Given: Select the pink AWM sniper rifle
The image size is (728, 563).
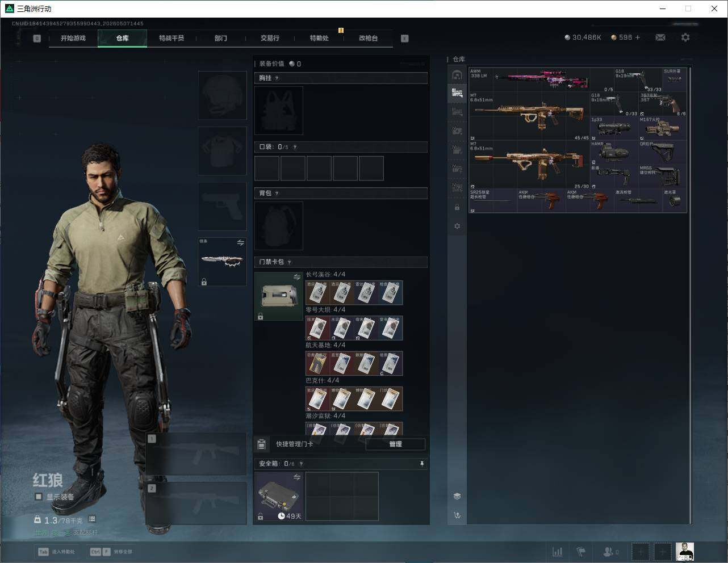Looking at the screenshot, I should [542, 80].
